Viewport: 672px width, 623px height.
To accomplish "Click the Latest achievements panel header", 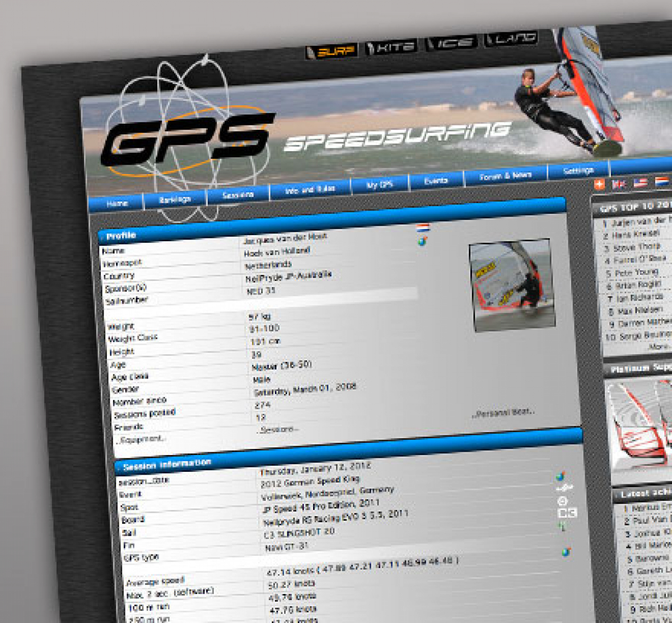I will [643, 494].
